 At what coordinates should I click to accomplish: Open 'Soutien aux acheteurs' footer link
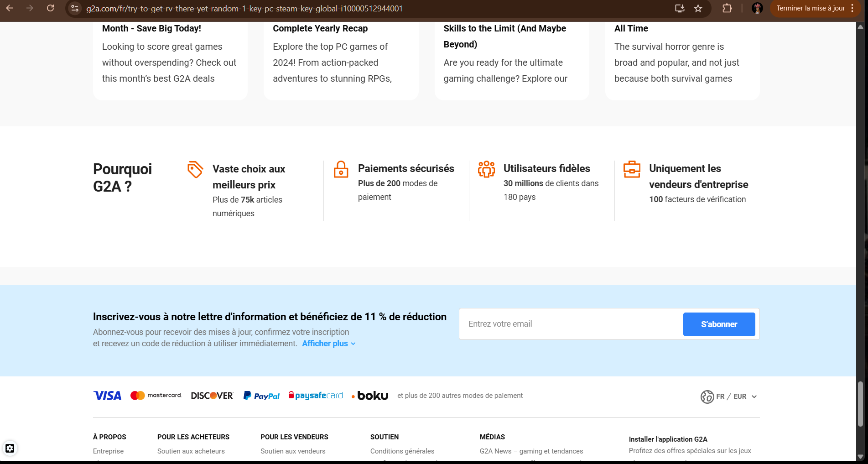pyautogui.click(x=191, y=451)
